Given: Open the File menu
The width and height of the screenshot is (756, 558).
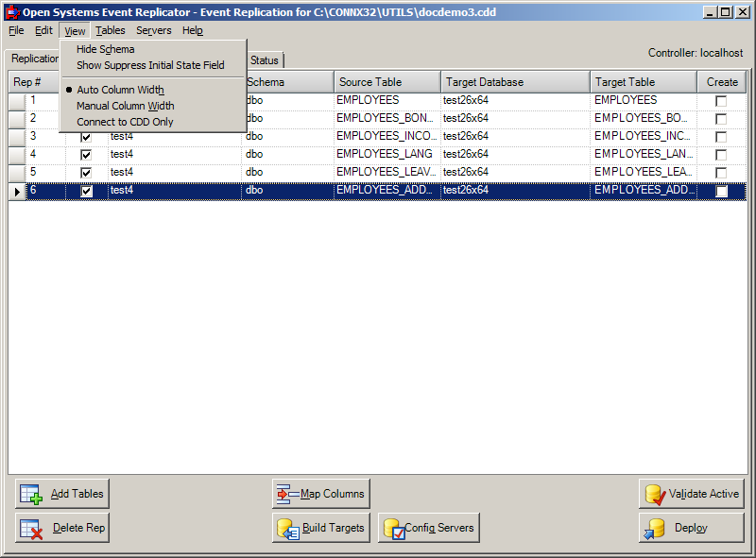Looking at the screenshot, I should click(15, 30).
